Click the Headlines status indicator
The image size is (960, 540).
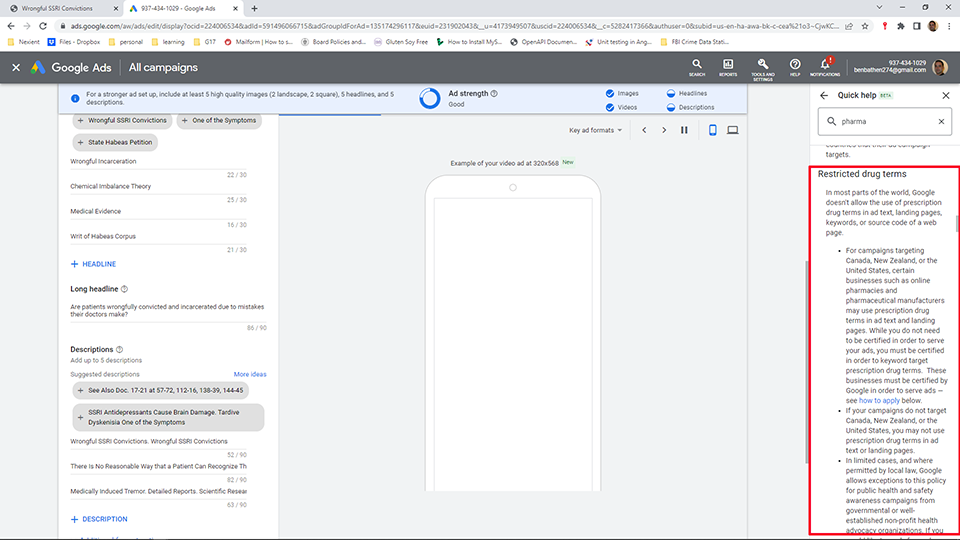point(671,94)
